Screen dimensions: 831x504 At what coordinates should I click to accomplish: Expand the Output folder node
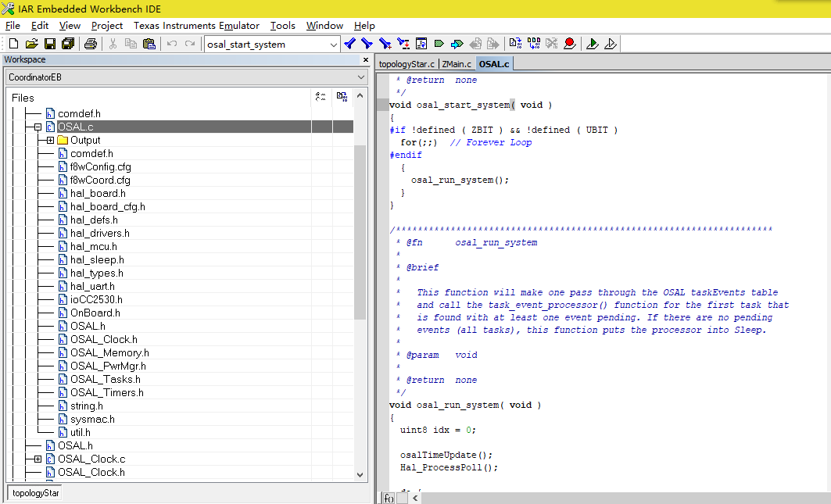[x=50, y=141]
